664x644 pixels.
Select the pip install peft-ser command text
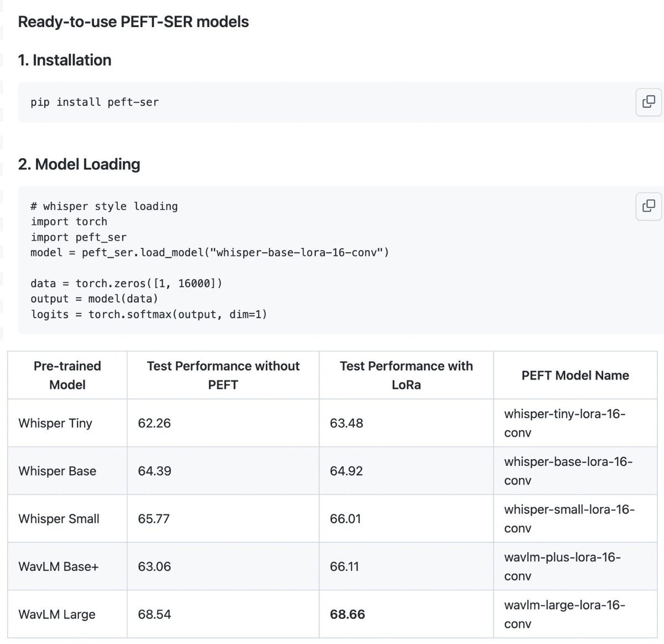tap(95, 102)
